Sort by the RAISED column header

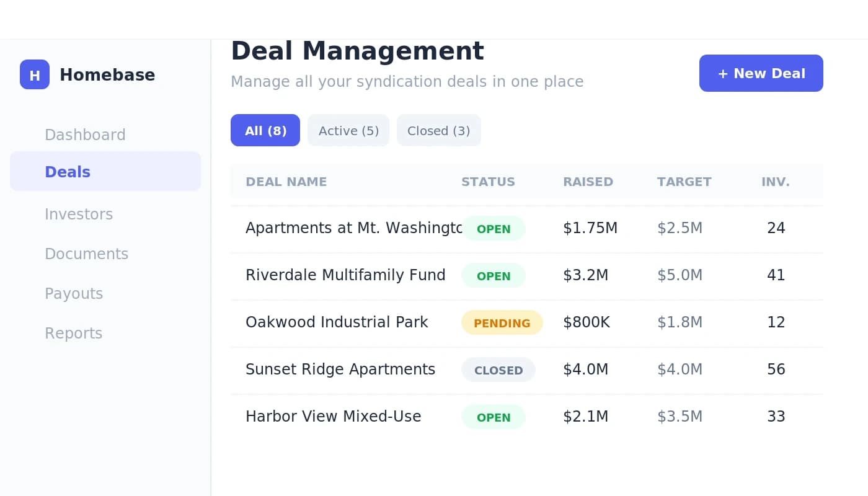[x=588, y=182]
